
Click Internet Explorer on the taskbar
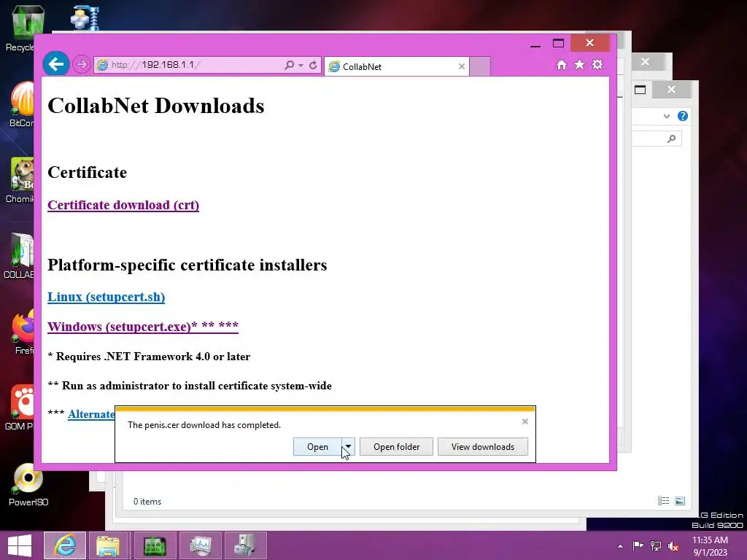(x=65, y=545)
